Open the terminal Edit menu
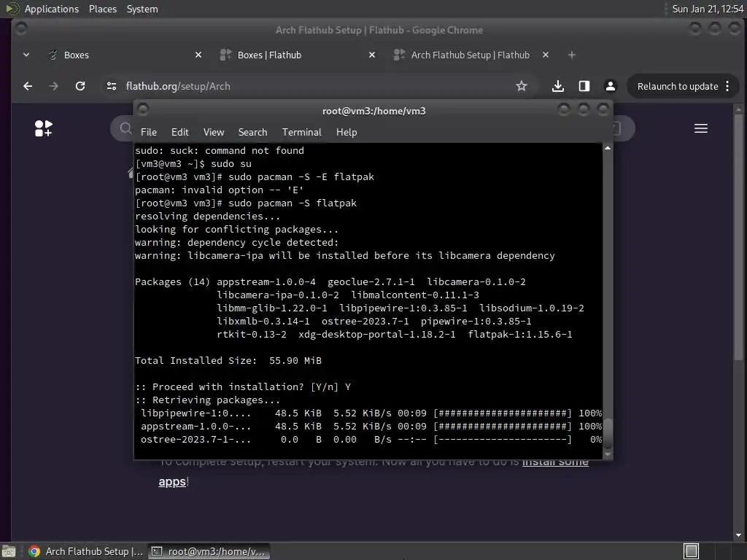The image size is (747, 560). point(180,133)
